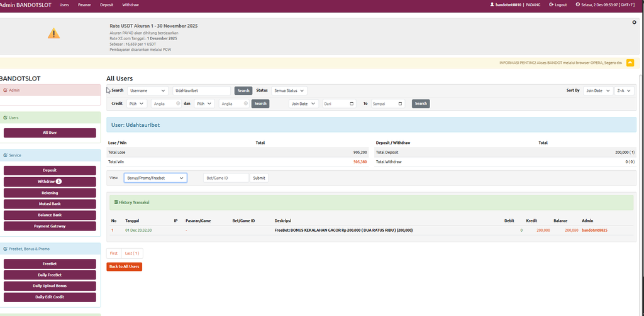
Task: Click the Admin BANDOTSLOT brand title
Action: point(25,5)
